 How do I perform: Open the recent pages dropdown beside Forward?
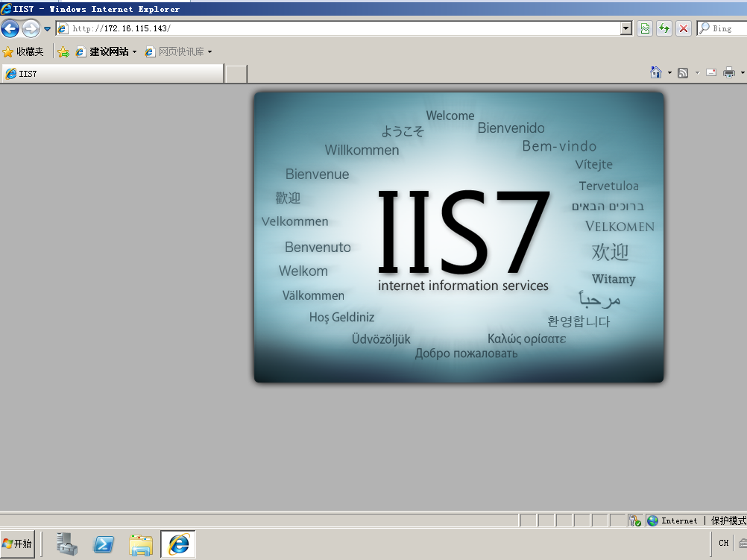(x=47, y=28)
